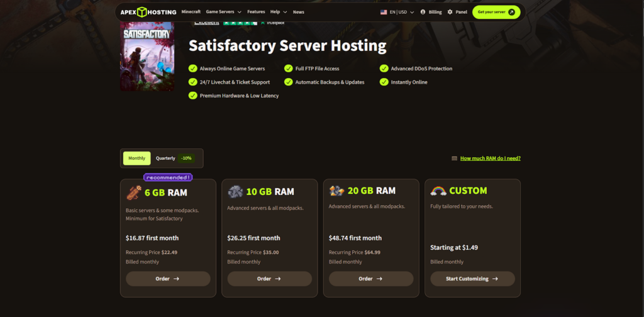Screen dimensions: 644x317
Task: Click Get your server button
Action: (496, 13)
